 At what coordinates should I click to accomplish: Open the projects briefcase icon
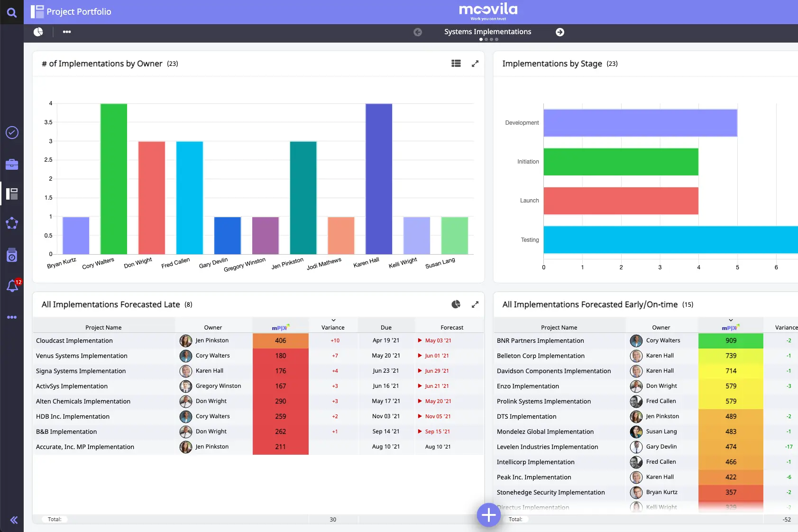pos(12,165)
